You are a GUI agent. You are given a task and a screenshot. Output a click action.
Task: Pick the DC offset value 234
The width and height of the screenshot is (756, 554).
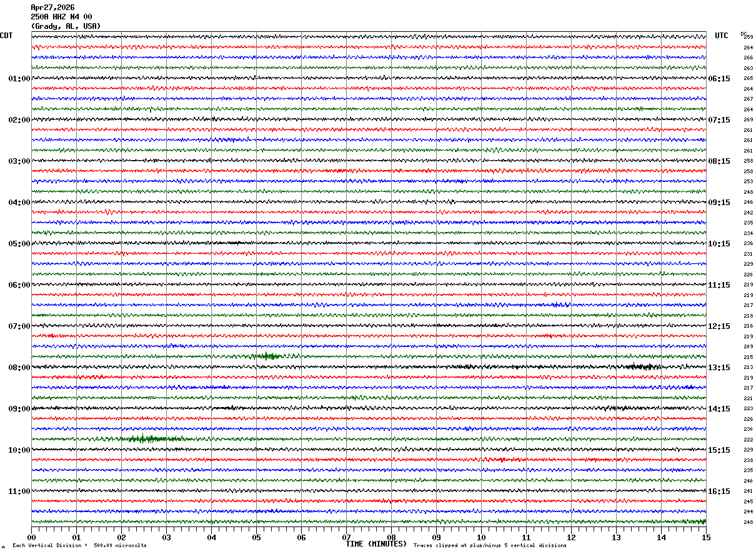click(x=748, y=233)
